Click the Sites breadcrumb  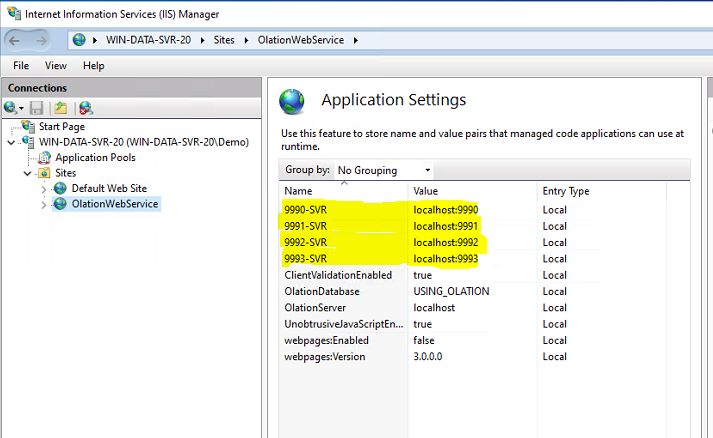point(224,40)
